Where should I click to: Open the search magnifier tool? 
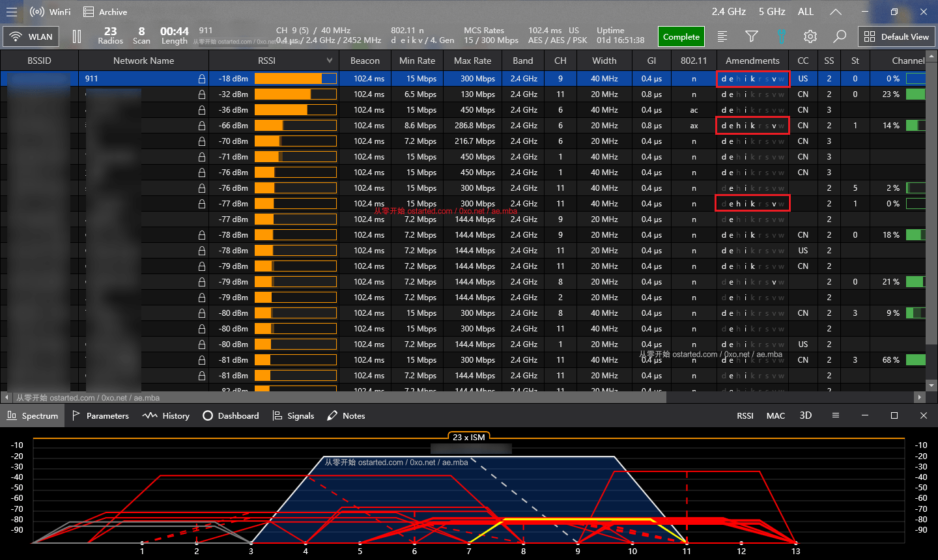tap(840, 36)
